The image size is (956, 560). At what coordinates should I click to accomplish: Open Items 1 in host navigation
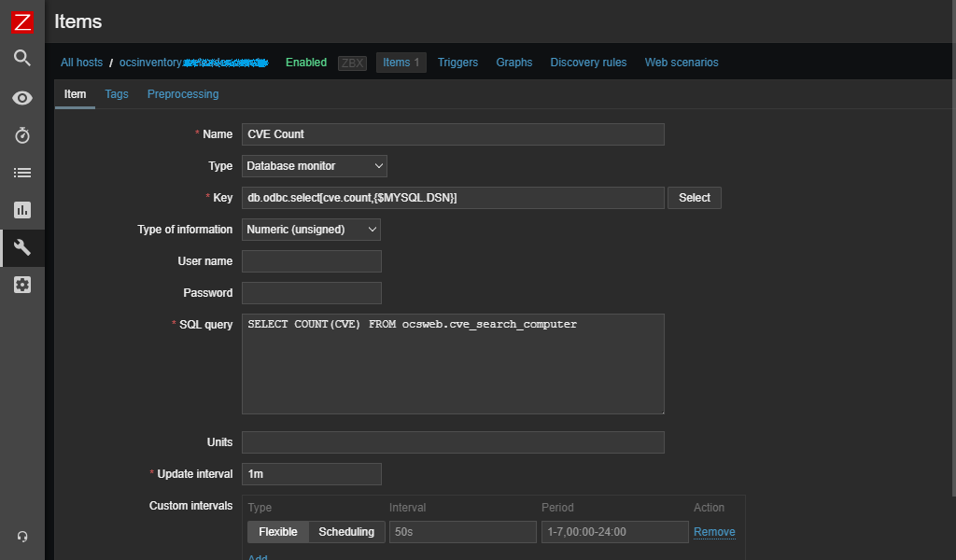[x=401, y=63]
